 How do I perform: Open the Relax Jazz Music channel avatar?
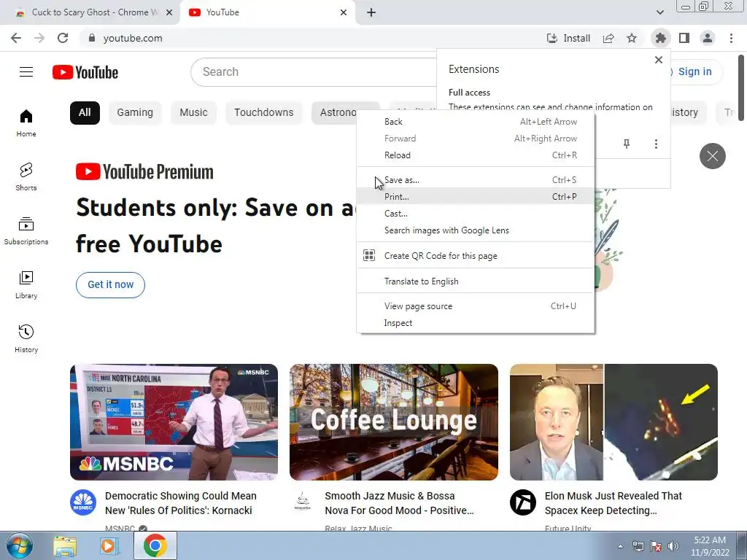303,502
